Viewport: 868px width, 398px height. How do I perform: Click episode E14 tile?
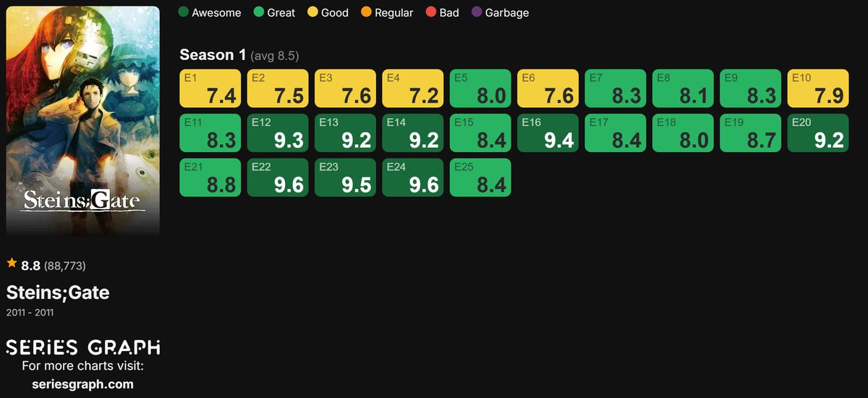(x=413, y=133)
